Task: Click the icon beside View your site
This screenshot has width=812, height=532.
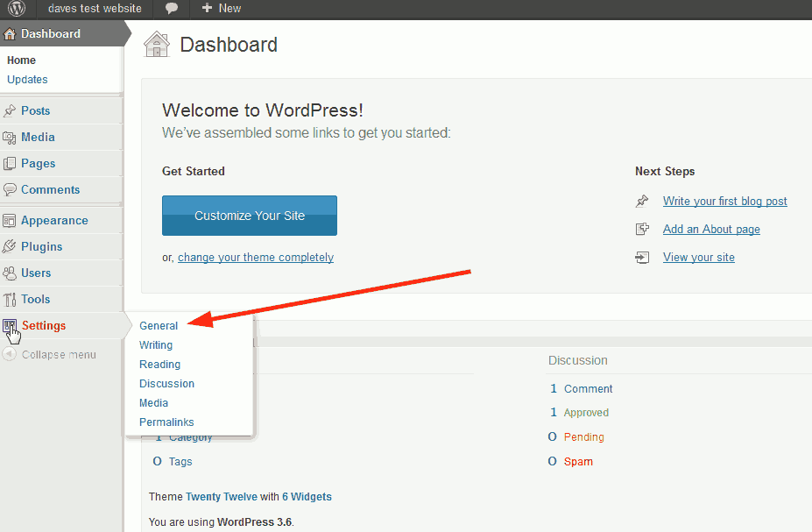Action: coord(642,258)
